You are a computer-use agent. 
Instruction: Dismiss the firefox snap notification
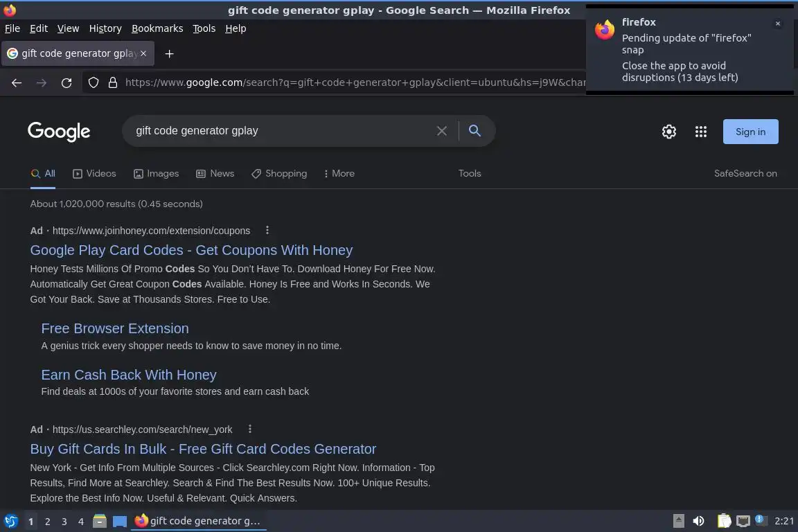coord(778,24)
